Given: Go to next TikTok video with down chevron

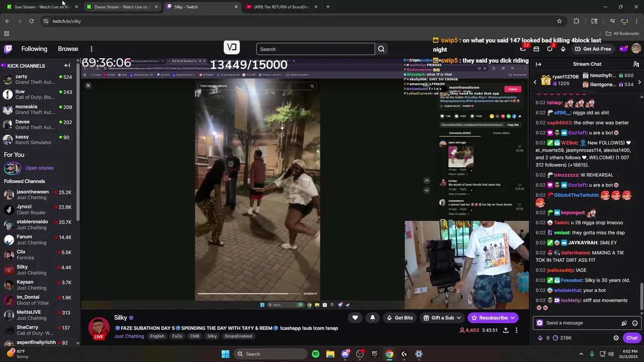Looking at the screenshot, I should [427, 190].
